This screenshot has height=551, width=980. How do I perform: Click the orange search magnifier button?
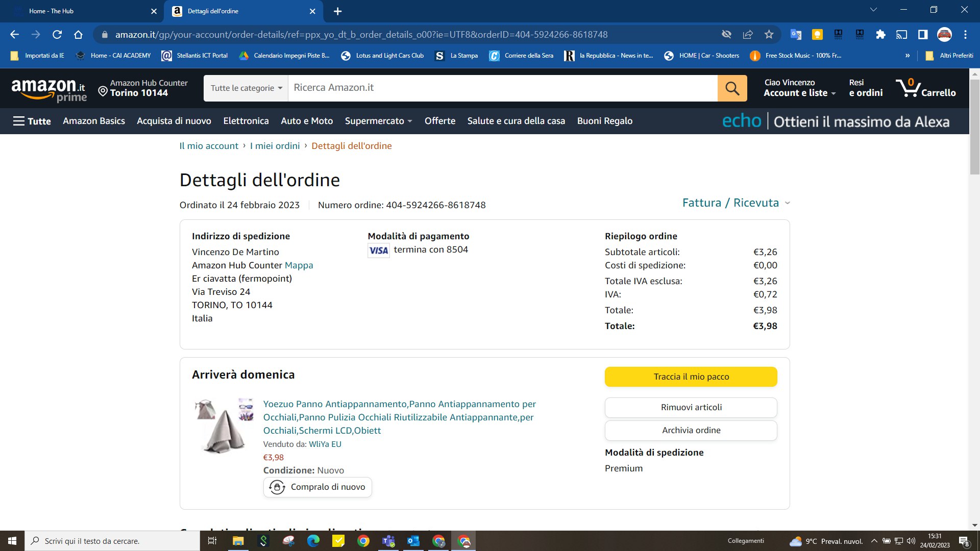pos(732,88)
